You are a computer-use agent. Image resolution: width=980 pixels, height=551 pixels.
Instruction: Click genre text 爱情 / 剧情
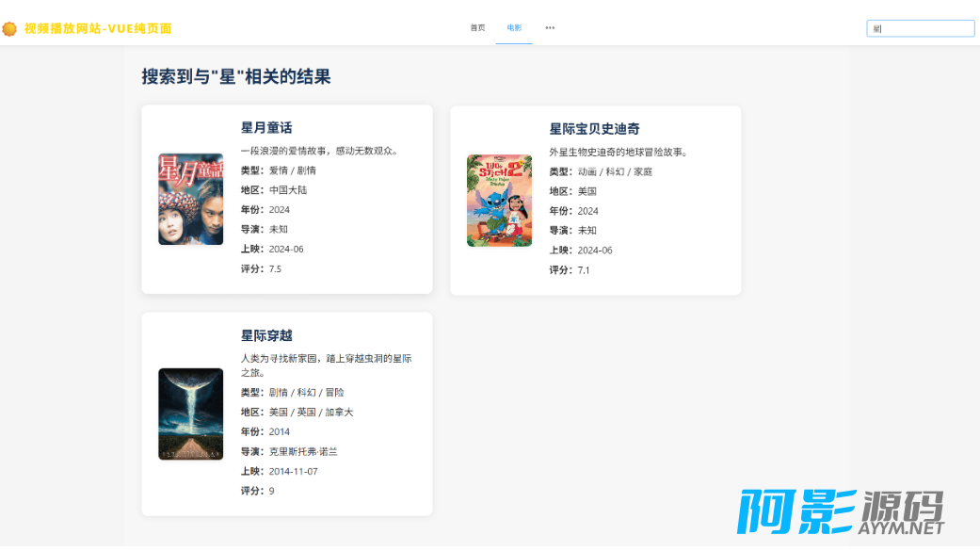(x=293, y=170)
